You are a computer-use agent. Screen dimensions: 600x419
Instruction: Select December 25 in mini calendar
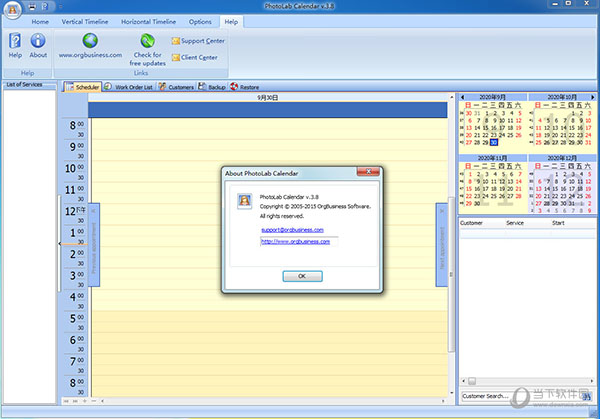(x=580, y=196)
